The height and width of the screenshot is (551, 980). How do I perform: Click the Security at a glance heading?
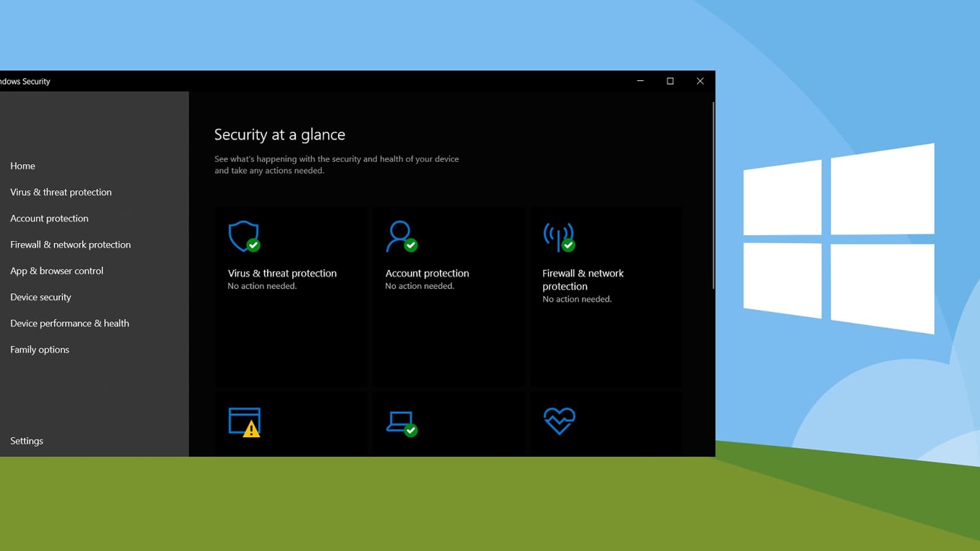[x=280, y=135]
